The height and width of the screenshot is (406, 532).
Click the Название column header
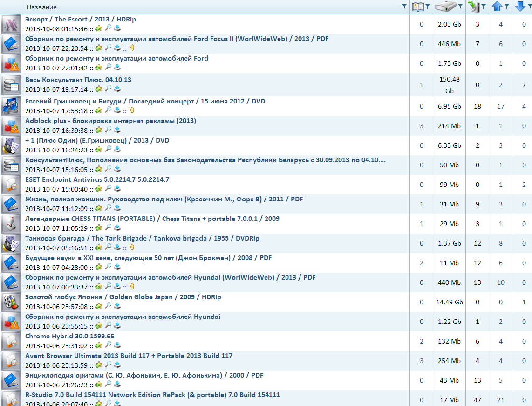click(x=42, y=7)
